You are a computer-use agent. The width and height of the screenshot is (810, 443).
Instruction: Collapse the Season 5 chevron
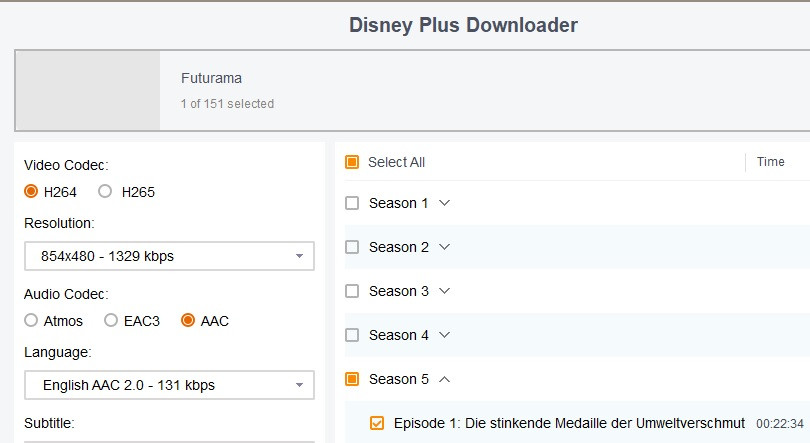[444, 379]
